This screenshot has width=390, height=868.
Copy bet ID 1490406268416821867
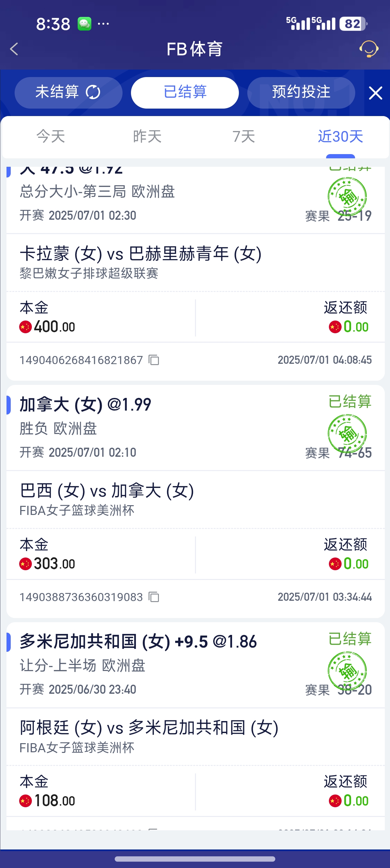[154, 360]
